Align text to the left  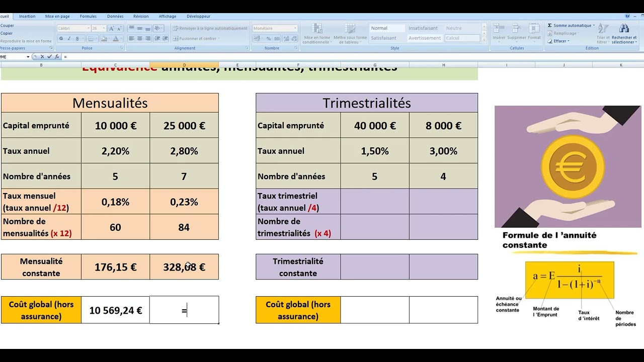[x=131, y=39]
